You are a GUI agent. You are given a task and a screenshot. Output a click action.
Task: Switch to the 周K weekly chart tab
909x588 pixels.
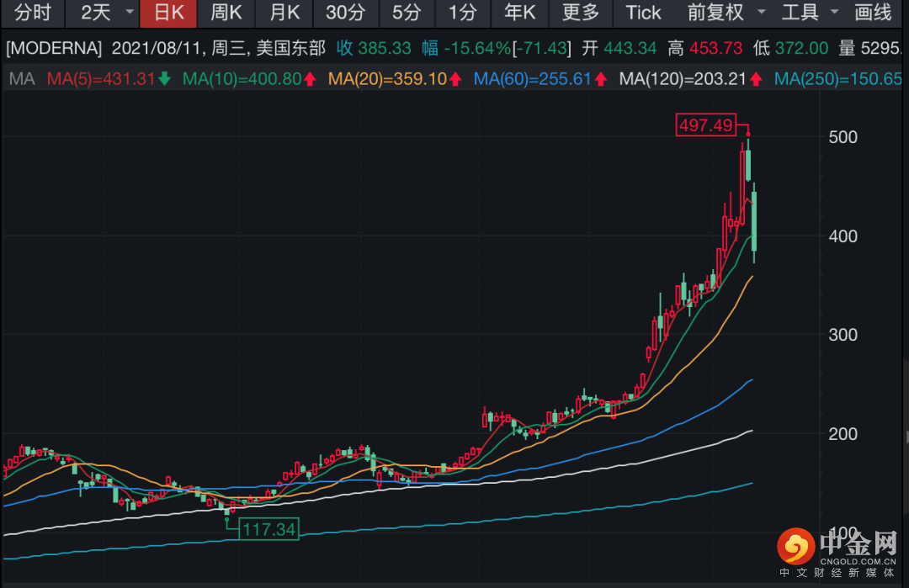[x=226, y=13]
